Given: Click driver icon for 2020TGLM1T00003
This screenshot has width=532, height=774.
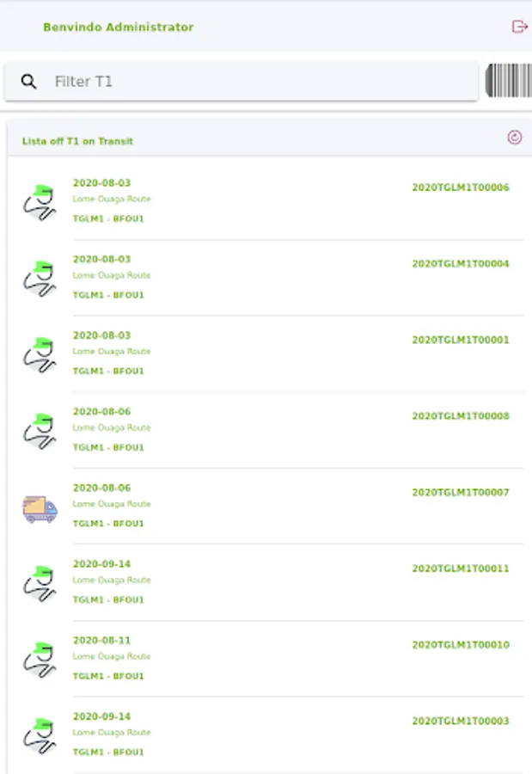Looking at the screenshot, I should point(40,736).
